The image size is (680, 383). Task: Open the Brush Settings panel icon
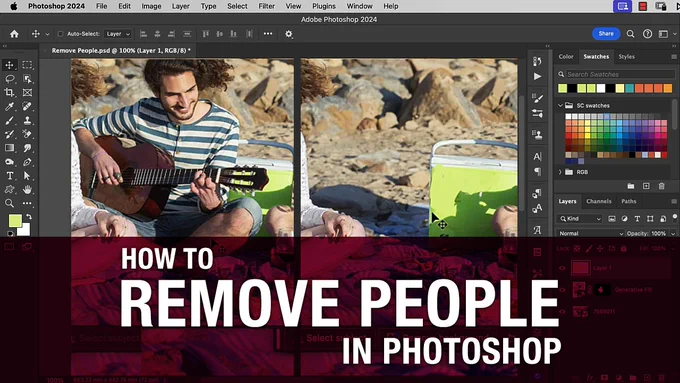click(537, 99)
